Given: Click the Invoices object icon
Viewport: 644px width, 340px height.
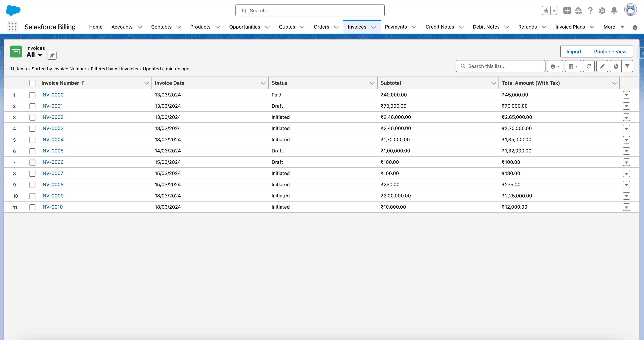Looking at the screenshot, I should 16,52.
